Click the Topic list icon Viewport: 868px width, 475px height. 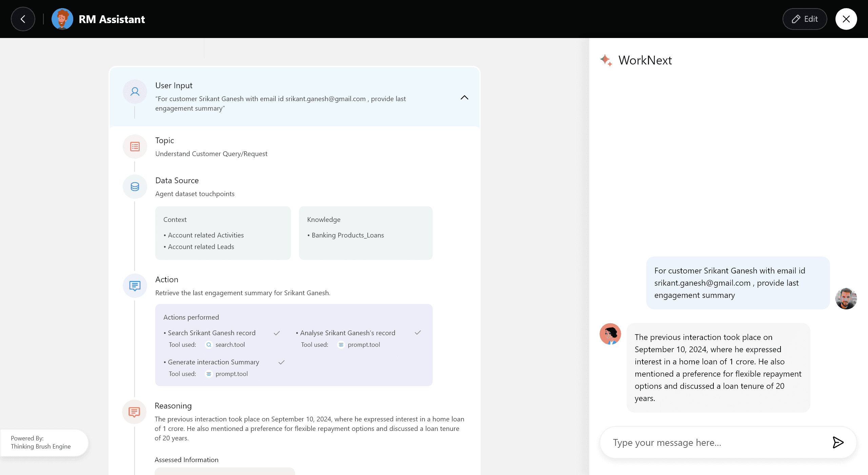[x=135, y=147]
